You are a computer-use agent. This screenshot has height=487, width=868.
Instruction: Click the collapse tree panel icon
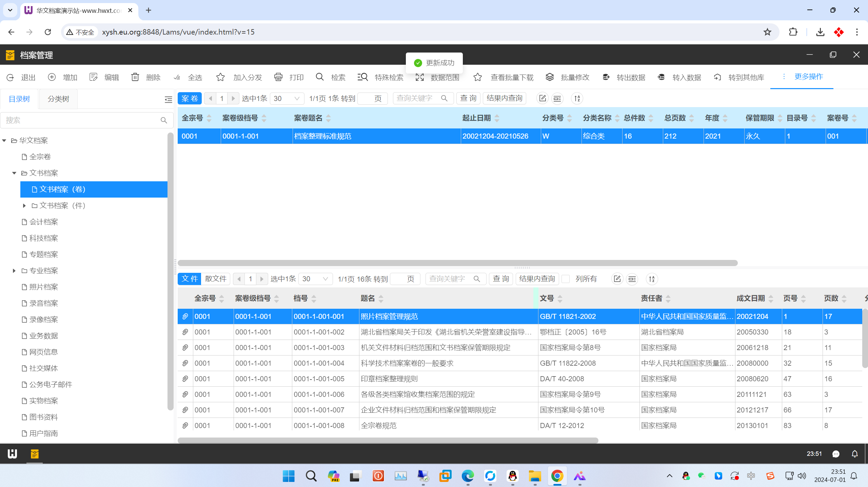coord(168,99)
